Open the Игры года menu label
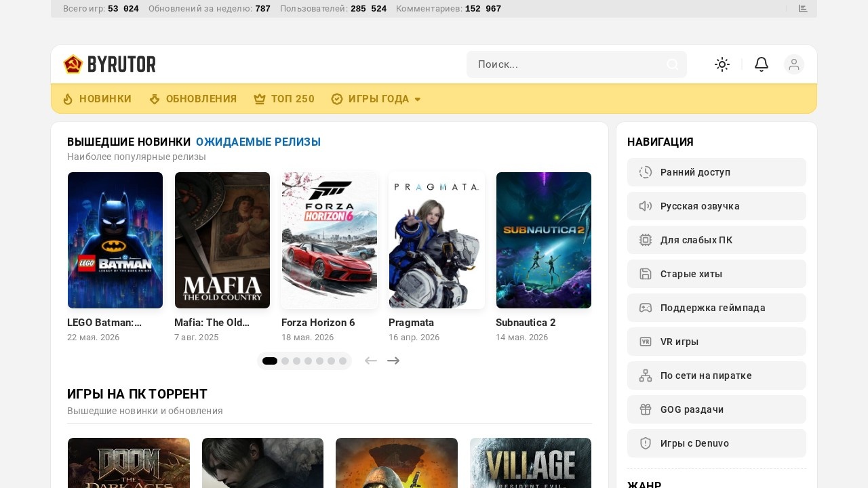Screen dimensions: 868x488 378,99
